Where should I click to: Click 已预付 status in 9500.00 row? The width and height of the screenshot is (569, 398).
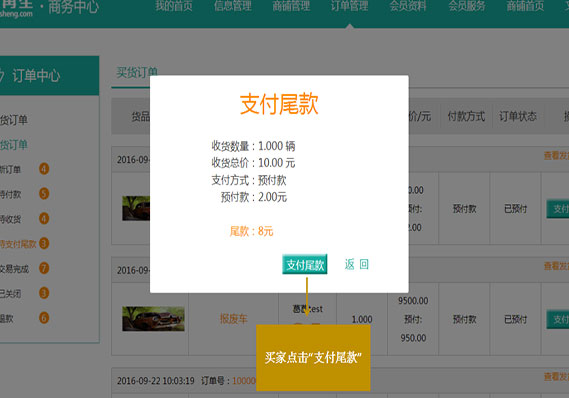coord(515,319)
